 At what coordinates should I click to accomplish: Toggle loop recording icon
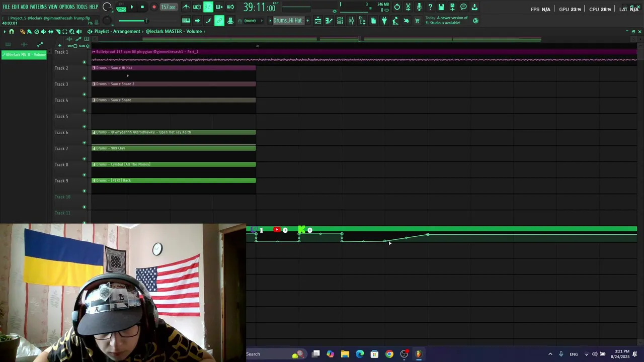[230, 7]
